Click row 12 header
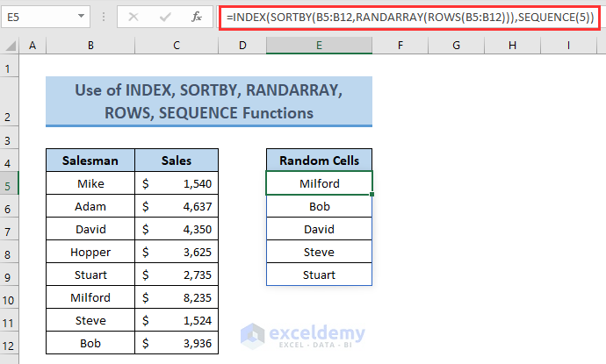This screenshot has height=364, width=606. [10, 343]
